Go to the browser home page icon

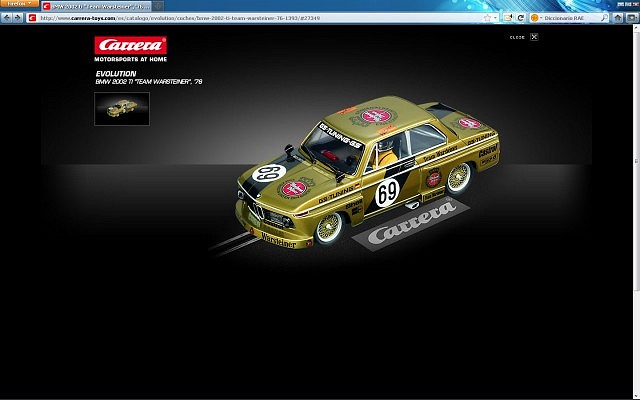(x=618, y=18)
